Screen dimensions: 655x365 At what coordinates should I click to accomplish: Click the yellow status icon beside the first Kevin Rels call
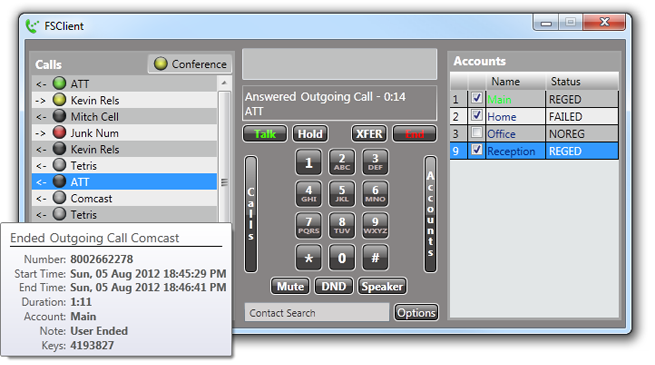(x=60, y=100)
